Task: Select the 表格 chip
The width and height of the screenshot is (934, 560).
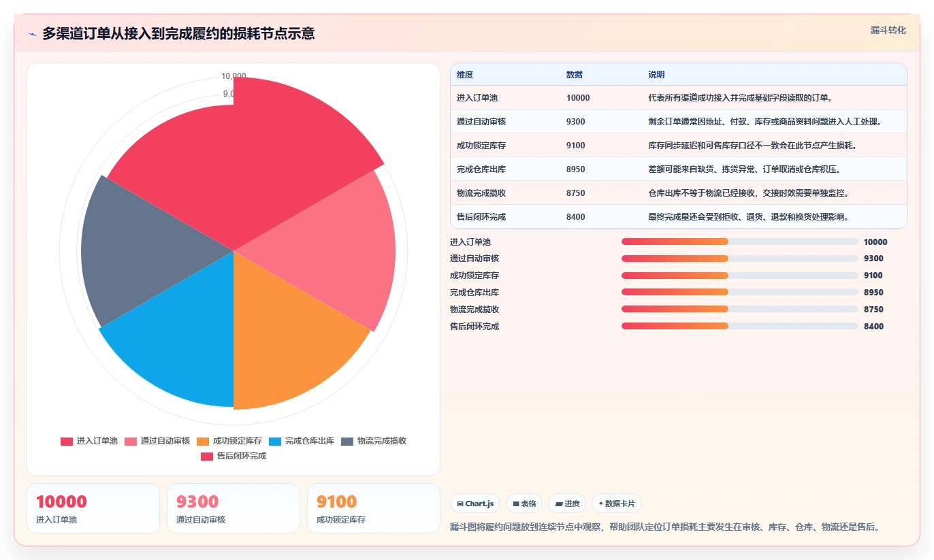Action: pos(524,504)
